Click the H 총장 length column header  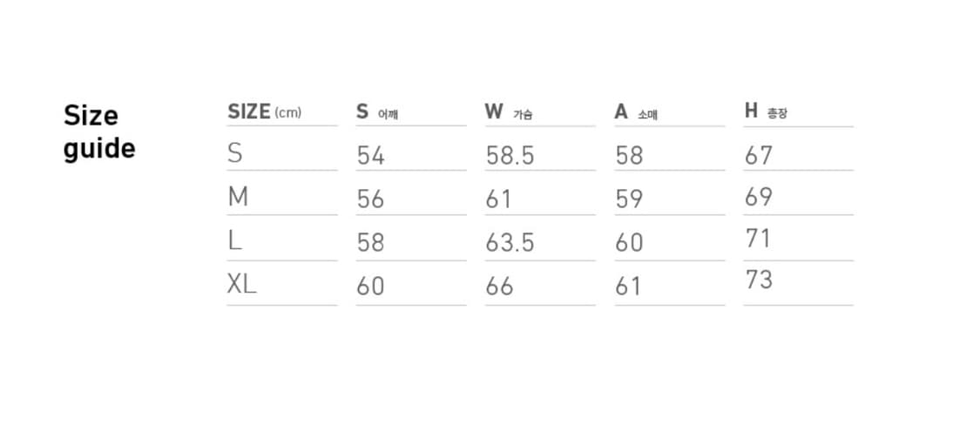tap(765, 111)
